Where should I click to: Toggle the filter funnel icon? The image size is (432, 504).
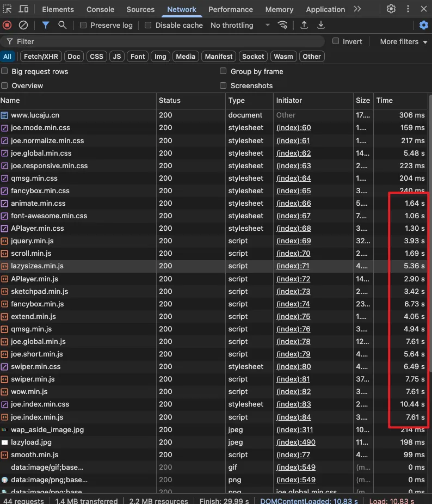click(46, 24)
